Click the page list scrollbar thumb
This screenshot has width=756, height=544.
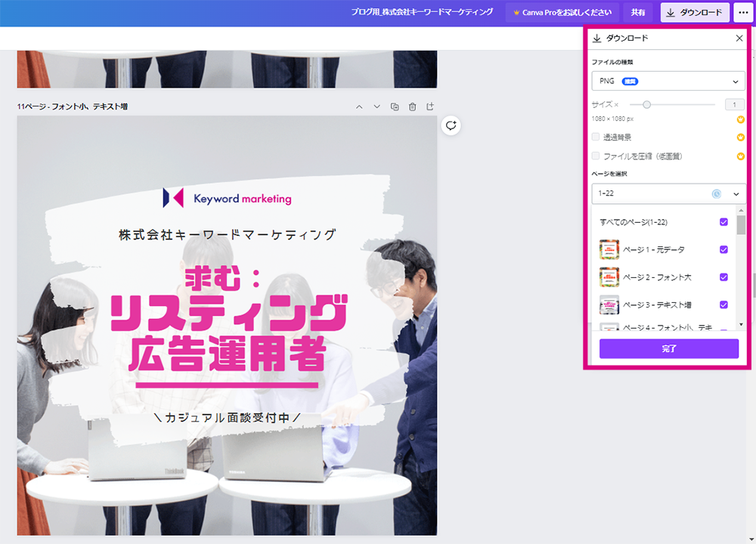[741, 224]
